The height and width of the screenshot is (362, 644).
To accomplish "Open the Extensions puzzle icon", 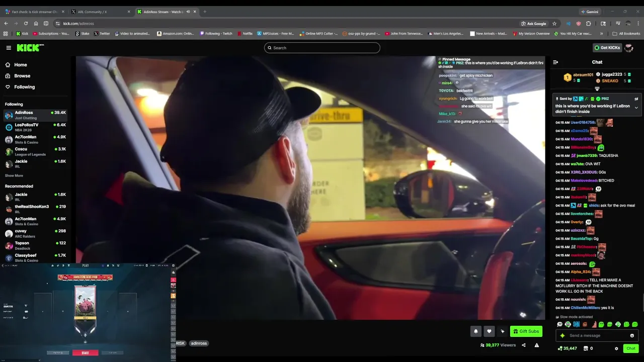I will pyautogui.click(x=588, y=24).
